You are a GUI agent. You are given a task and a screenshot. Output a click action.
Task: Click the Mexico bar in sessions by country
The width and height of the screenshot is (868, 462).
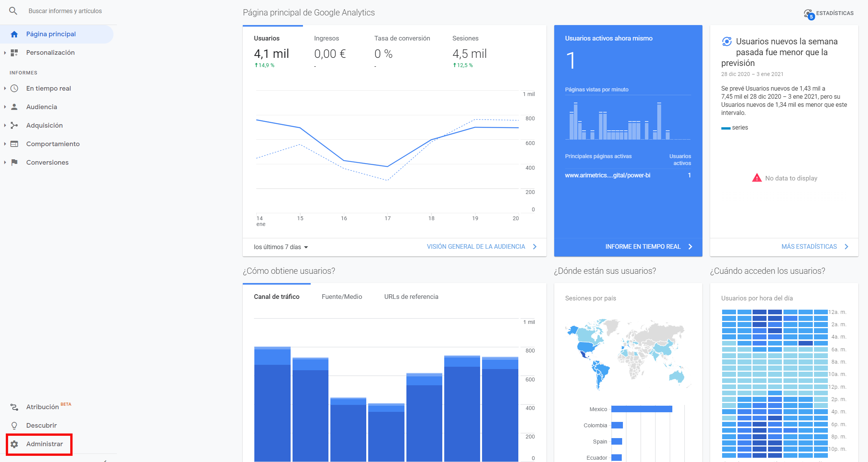[642, 409]
